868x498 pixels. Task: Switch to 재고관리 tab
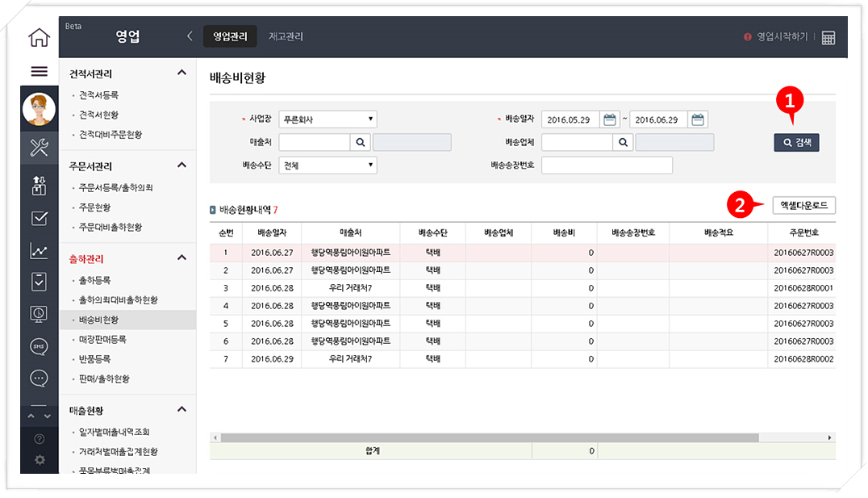(x=286, y=36)
